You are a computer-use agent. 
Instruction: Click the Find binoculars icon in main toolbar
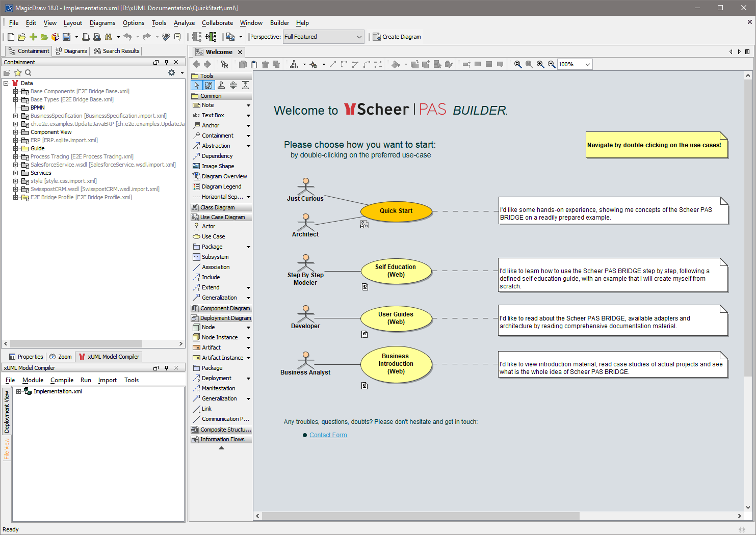(x=108, y=37)
